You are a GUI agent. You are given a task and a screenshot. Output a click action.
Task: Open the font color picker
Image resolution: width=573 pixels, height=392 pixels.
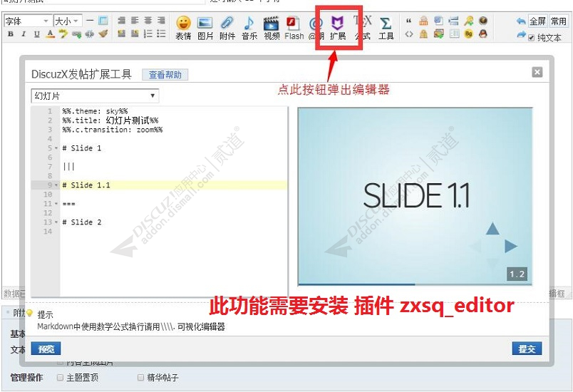51,34
